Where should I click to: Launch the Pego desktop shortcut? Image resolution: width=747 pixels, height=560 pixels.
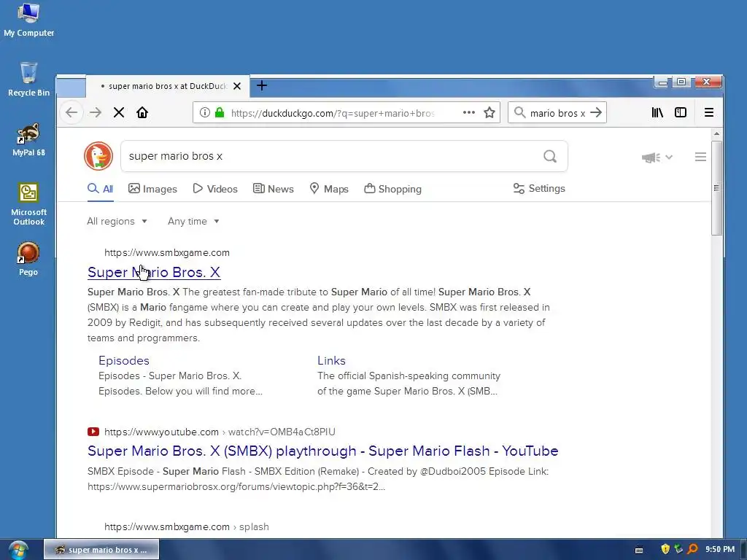coord(28,259)
